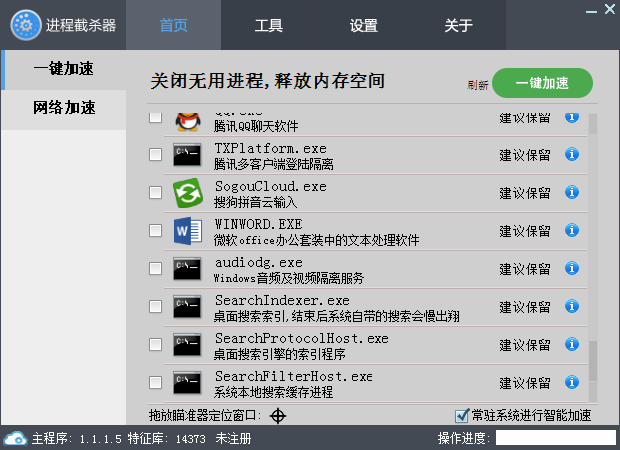
Task: Click the 特征库: 14373 status text
Action: point(166,439)
